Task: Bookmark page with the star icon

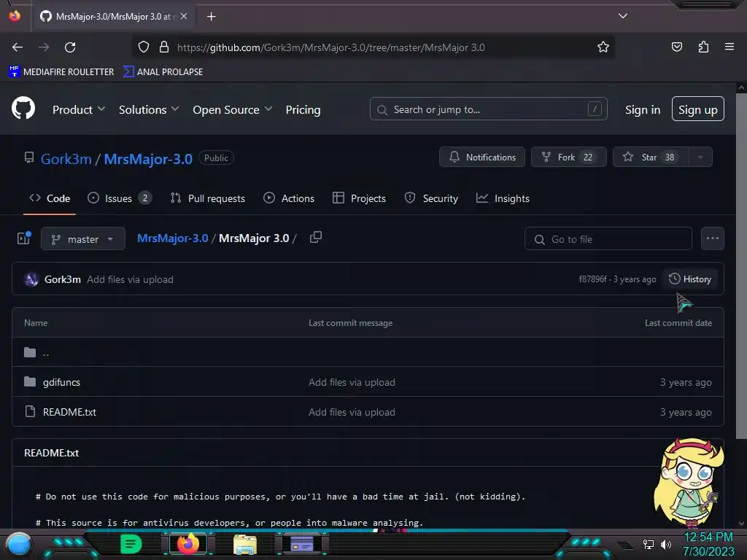Action: point(603,47)
